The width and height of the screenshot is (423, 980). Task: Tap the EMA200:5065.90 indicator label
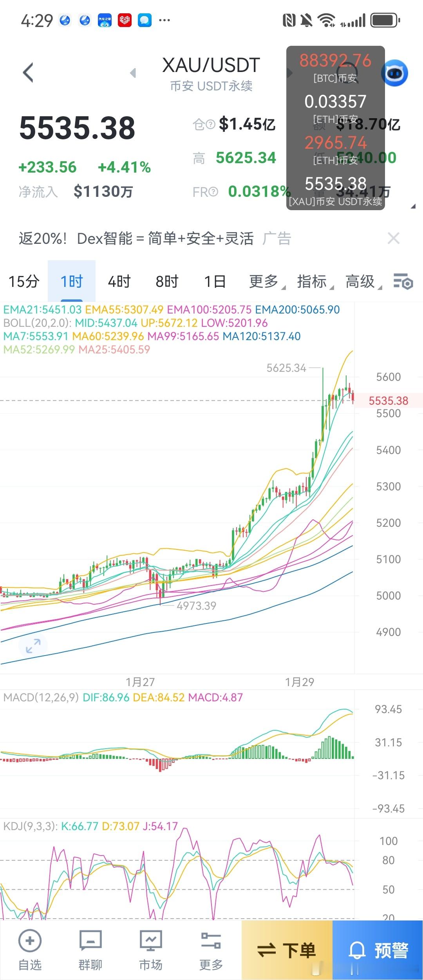(297, 310)
